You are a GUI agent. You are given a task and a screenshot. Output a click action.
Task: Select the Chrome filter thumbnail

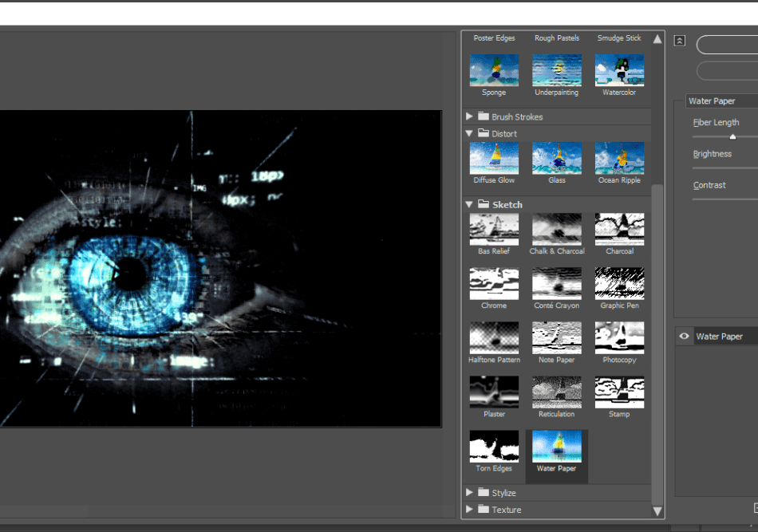(494, 284)
